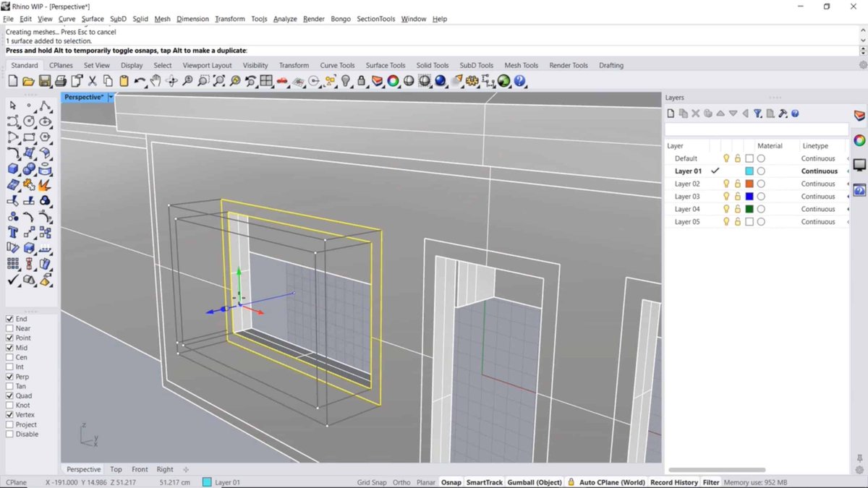Open the new layer icon in the Layers panel

[x=670, y=114]
